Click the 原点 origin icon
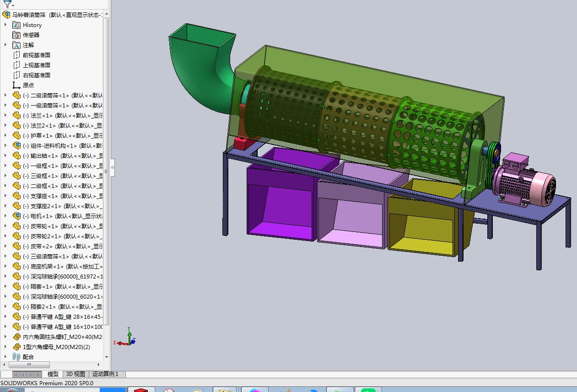 (x=16, y=85)
